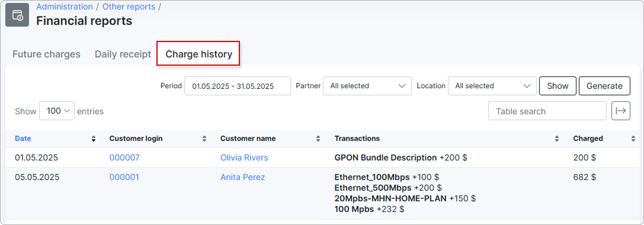Open Anita Perez customer profile
The image size is (644, 225).
click(x=243, y=178)
